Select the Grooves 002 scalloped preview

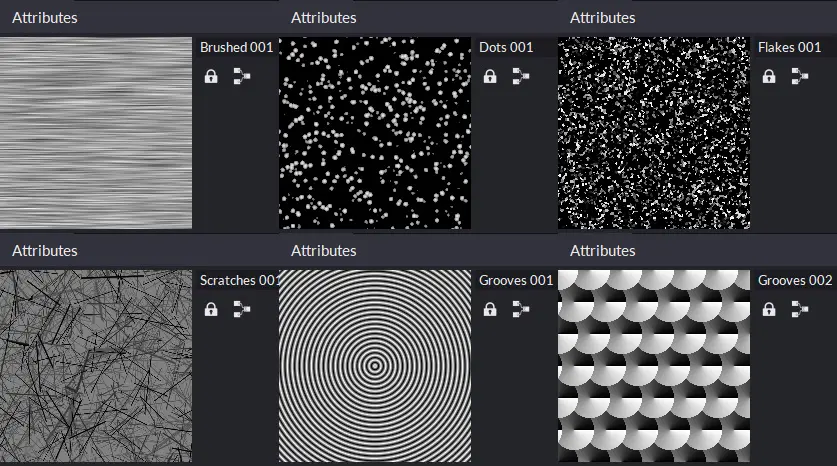click(654, 366)
